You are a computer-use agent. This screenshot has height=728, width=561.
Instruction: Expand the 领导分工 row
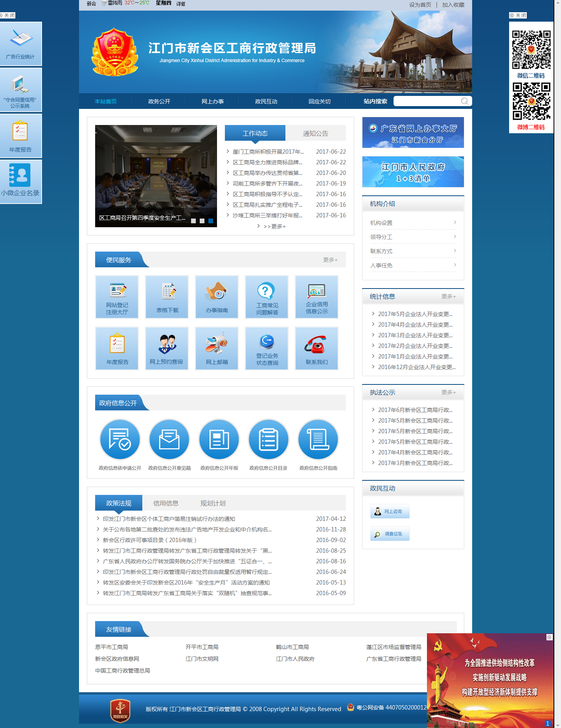tap(413, 237)
